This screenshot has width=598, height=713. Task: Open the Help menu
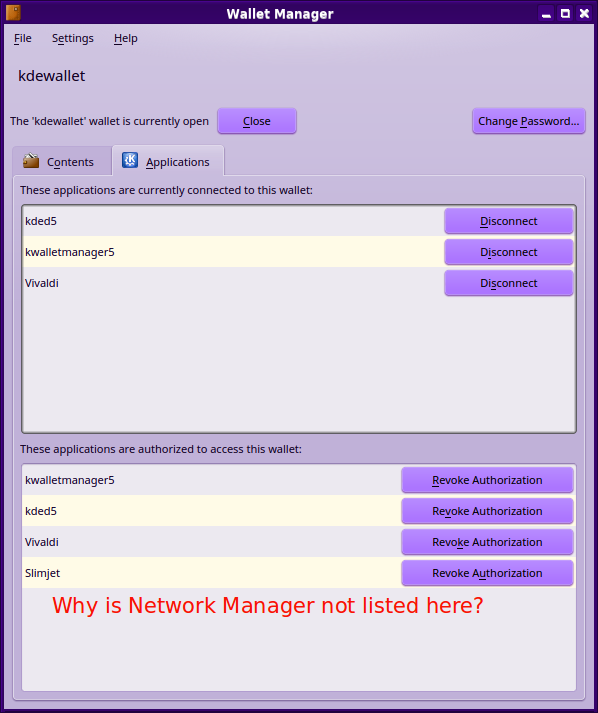[126, 38]
